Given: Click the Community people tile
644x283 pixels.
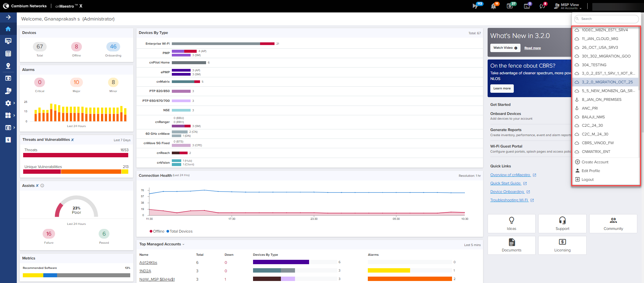Looking at the screenshot, I should click(x=613, y=224).
